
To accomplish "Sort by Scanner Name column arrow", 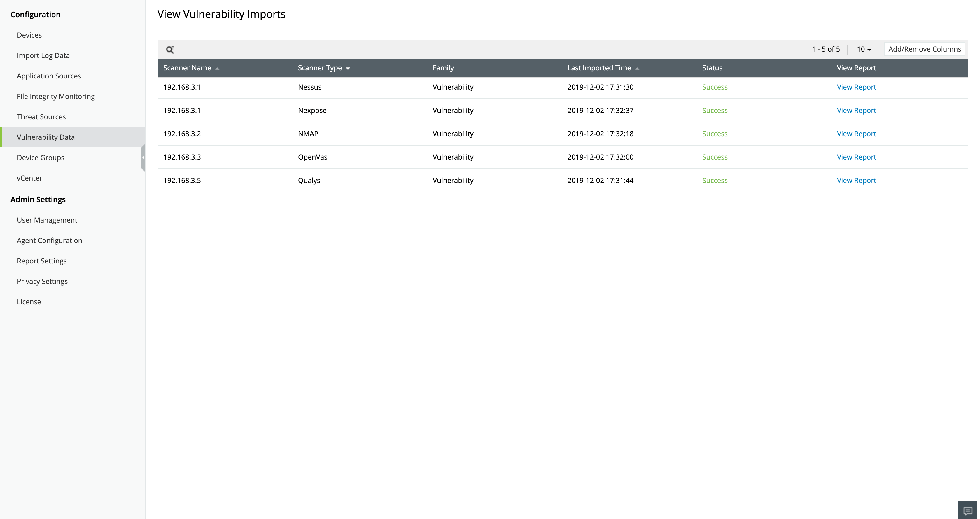I will point(217,69).
